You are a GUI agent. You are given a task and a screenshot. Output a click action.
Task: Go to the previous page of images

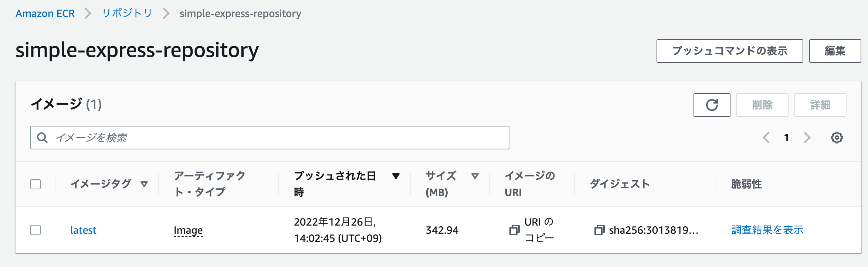coord(767,138)
